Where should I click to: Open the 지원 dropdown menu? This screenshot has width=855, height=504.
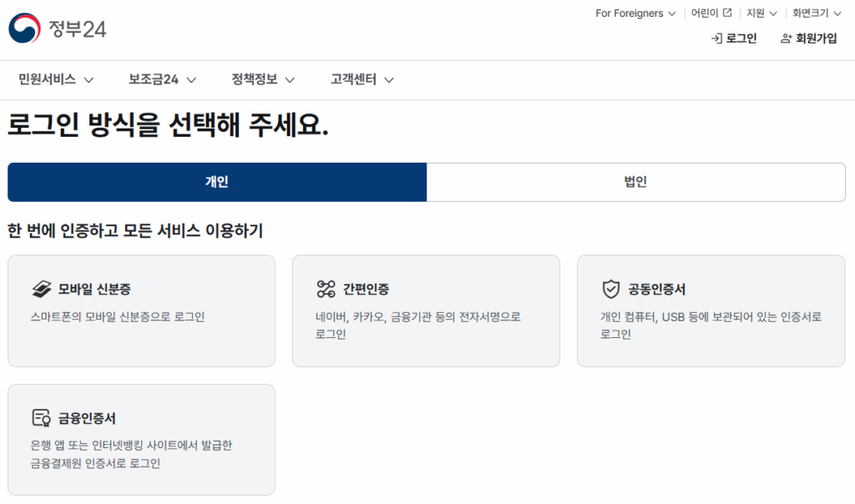[x=761, y=13]
